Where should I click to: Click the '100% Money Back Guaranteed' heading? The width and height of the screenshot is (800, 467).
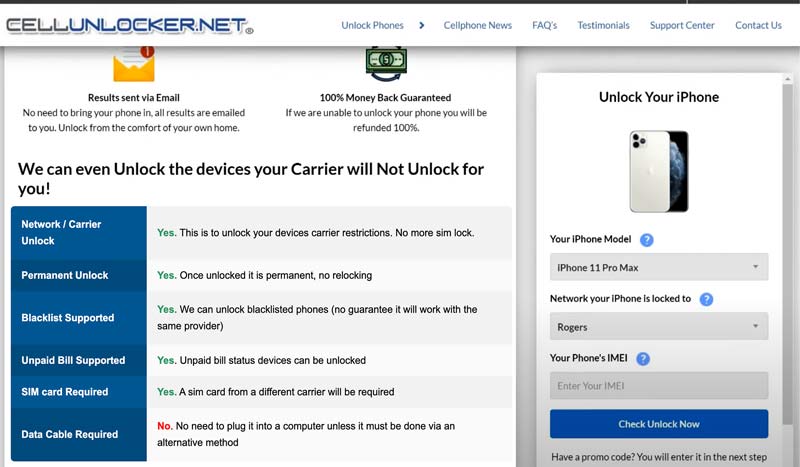[x=386, y=97]
